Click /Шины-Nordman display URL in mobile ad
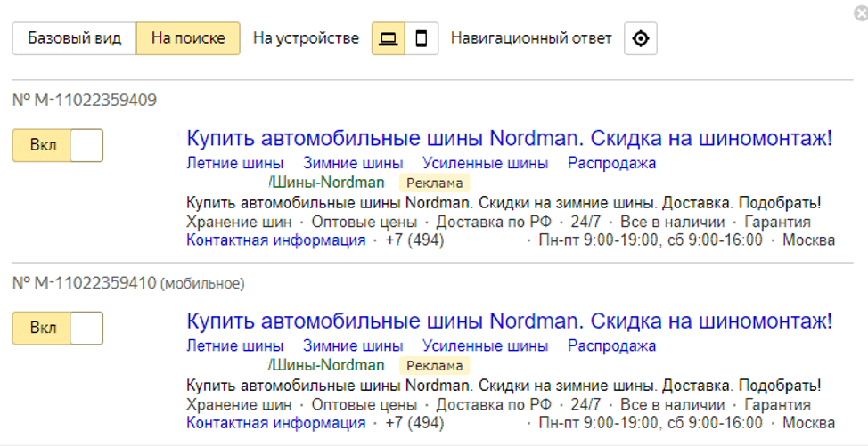The image size is (868, 447). coord(326,365)
